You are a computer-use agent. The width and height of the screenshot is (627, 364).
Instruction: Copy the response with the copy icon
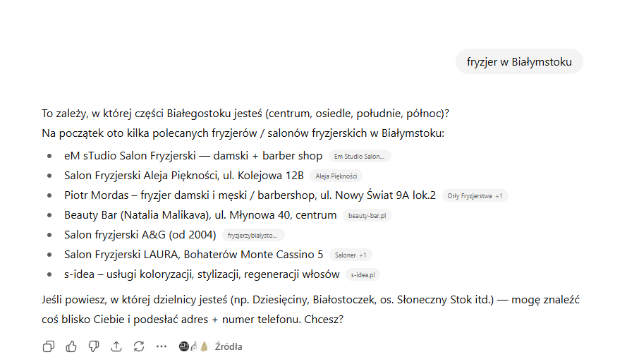[x=49, y=346]
